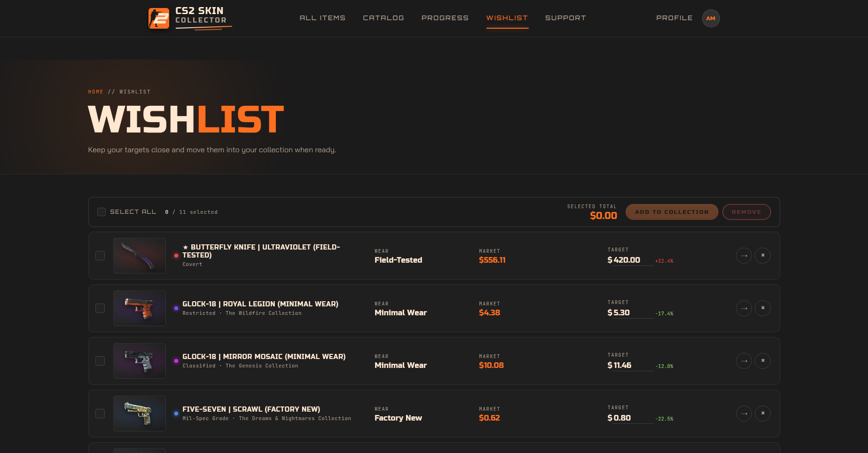Screen dimensions: 868x453
Task: Open the Five-Seven Scrawl thumbnail
Action: 140,414
